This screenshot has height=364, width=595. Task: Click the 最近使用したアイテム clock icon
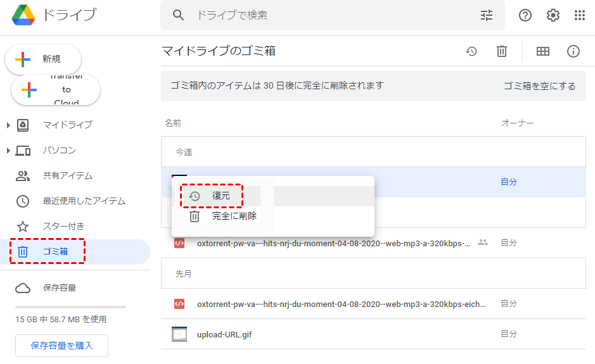(23, 201)
